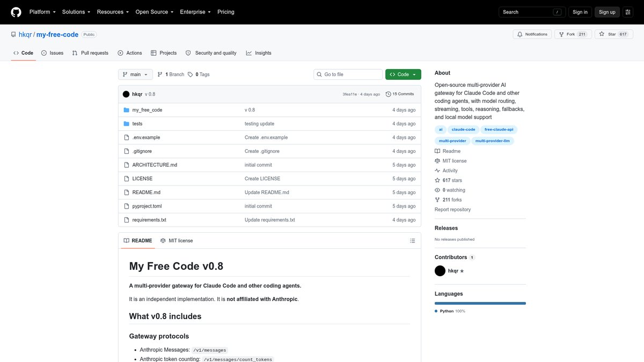This screenshot has height=362, width=644.
Task: Click the README.md file icon
Action: (x=126, y=193)
